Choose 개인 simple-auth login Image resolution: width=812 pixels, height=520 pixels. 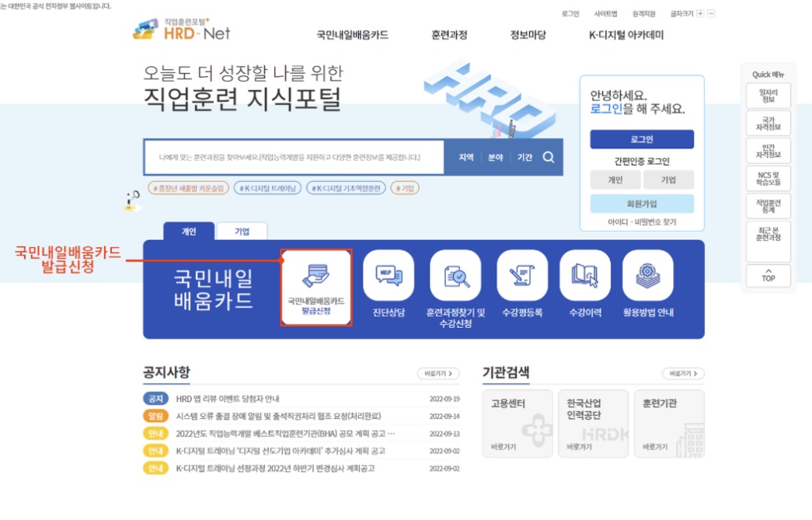pos(615,180)
